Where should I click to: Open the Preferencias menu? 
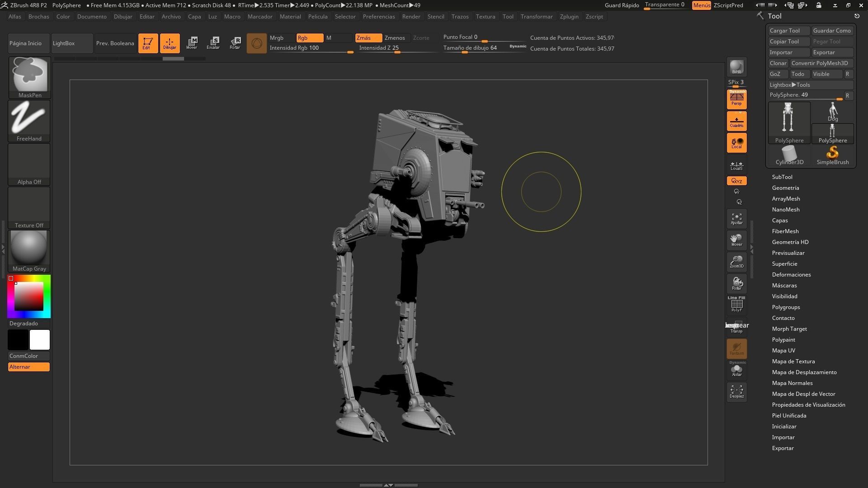(x=379, y=17)
